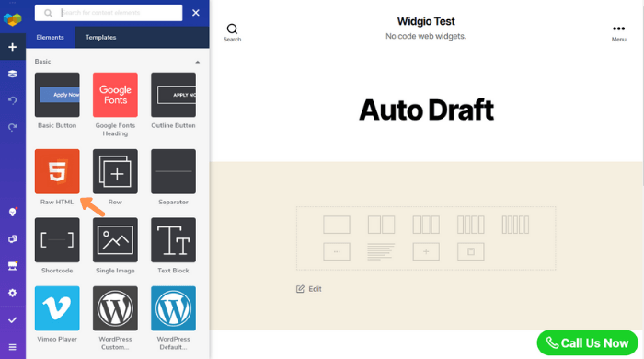Choose the four column layout icon
The image size is (644, 359).
[471, 225]
